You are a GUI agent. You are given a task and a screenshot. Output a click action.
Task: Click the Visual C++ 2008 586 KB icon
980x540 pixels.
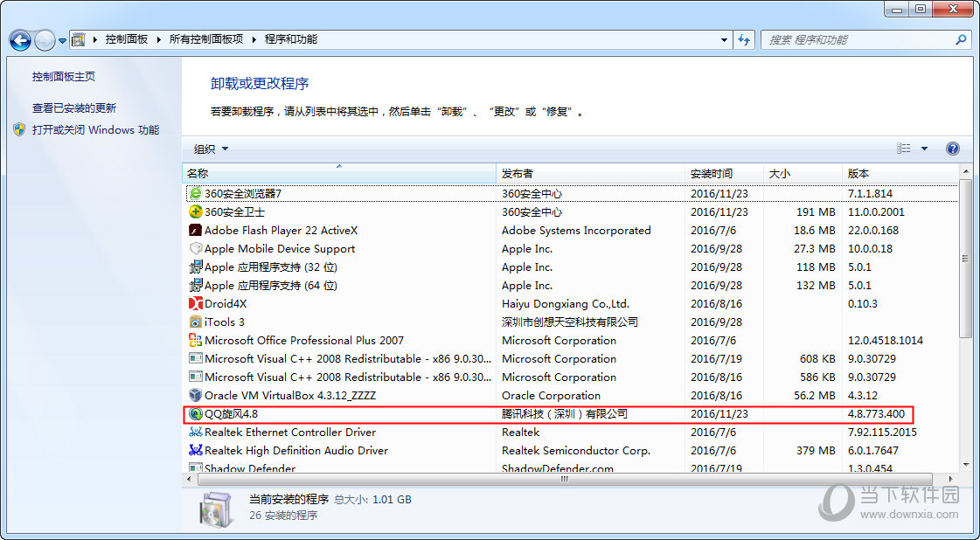point(196,377)
